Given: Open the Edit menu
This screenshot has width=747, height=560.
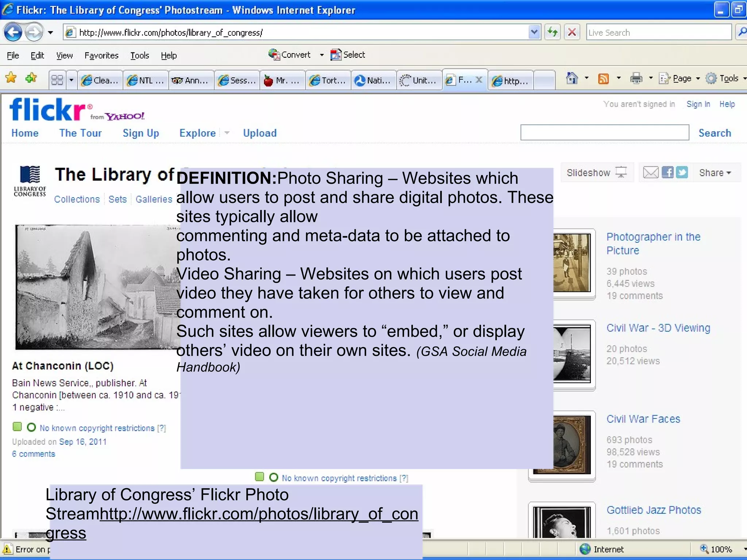Looking at the screenshot, I should pyautogui.click(x=37, y=55).
